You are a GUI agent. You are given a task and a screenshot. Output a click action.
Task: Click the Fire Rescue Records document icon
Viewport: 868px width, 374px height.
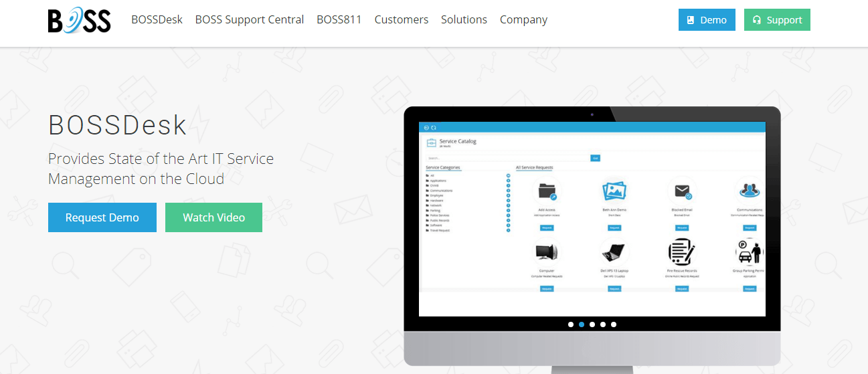pos(682,252)
